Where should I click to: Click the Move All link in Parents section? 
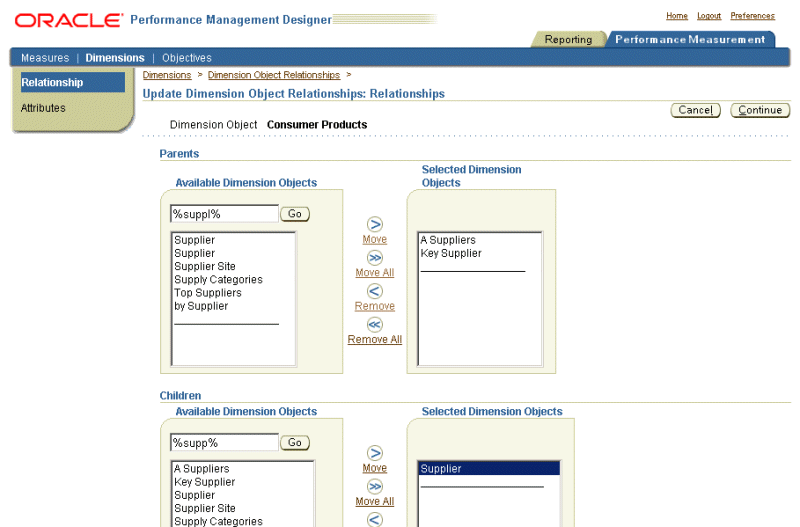[x=375, y=272]
